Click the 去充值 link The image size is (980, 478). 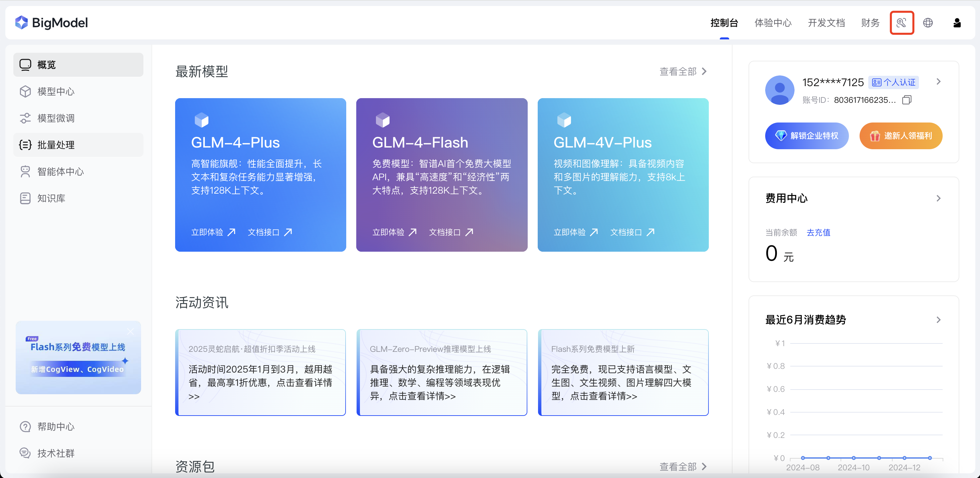818,233
